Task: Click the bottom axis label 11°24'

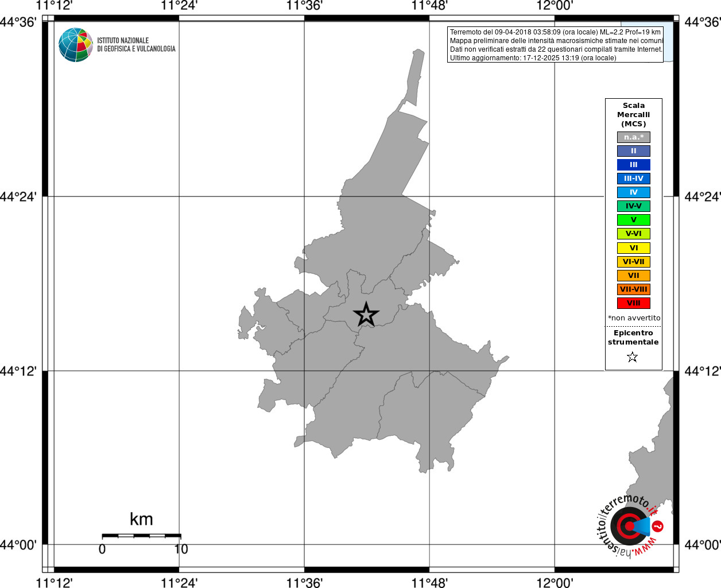Action: tap(179, 583)
